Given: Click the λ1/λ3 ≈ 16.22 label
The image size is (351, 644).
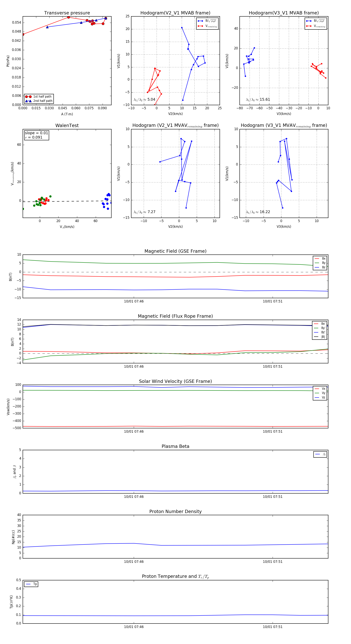Looking at the screenshot, I should click(x=258, y=212).
